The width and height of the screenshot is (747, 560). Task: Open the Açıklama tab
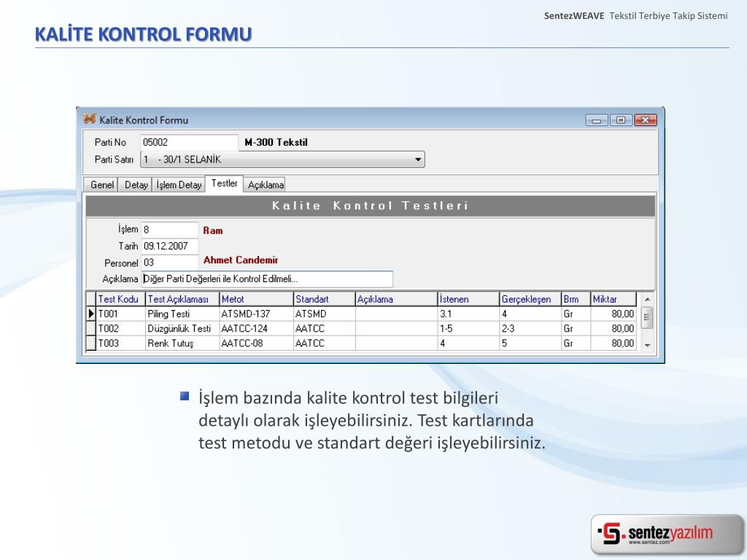(266, 184)
